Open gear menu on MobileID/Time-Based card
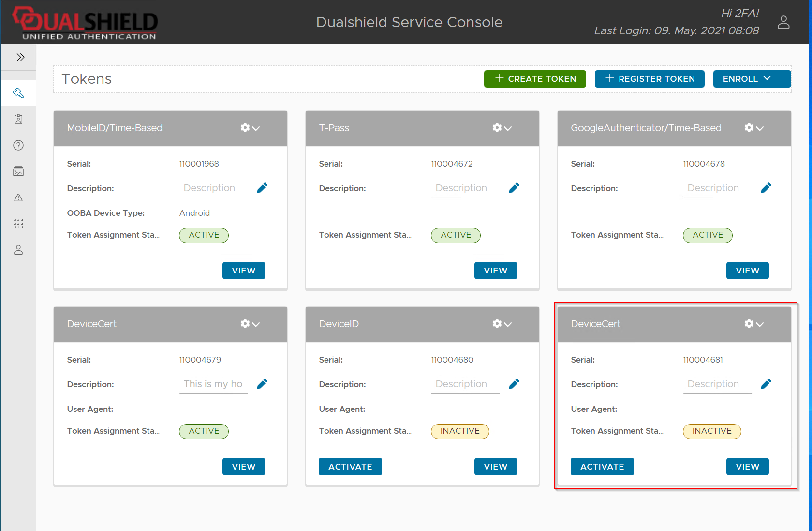 [250, 128]
